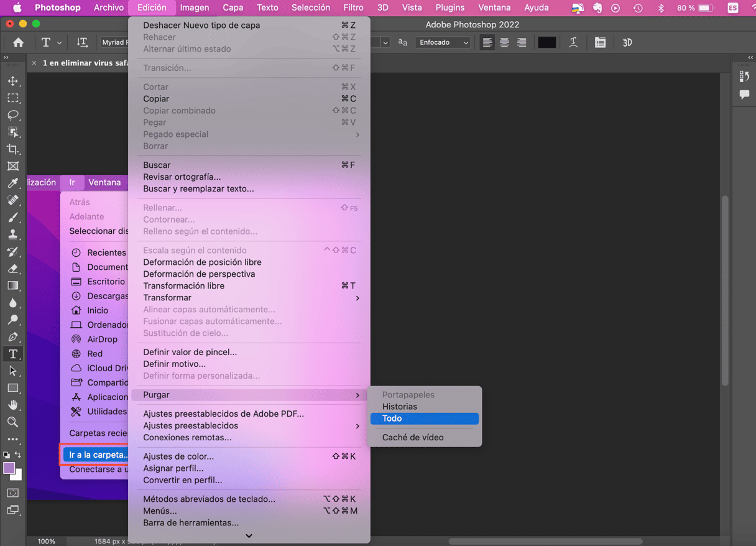Image resolution: width=756 pixels, height=546 pixels.
Task: Select the Hand tool
Action: 12,405
